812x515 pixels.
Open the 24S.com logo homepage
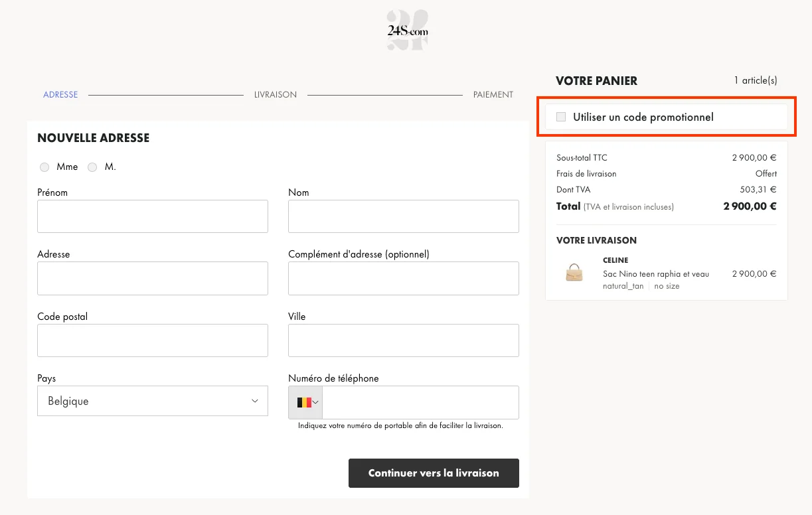pos(407,31)
